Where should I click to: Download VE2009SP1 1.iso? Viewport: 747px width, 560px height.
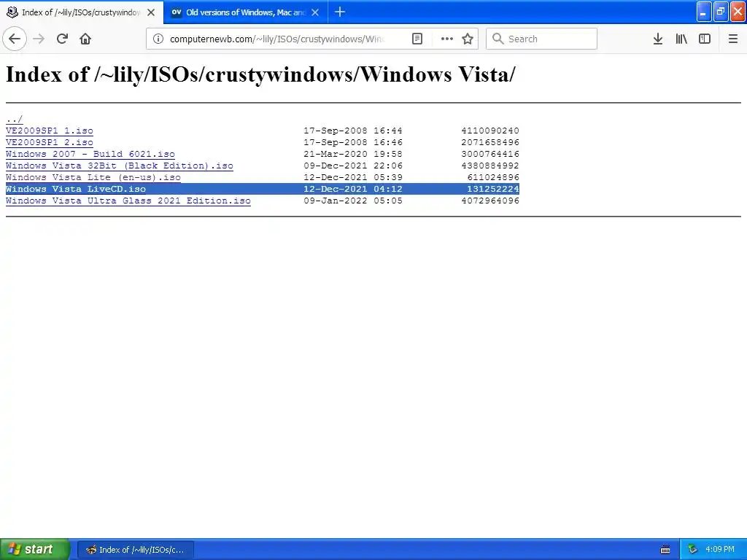coord(50,131)
